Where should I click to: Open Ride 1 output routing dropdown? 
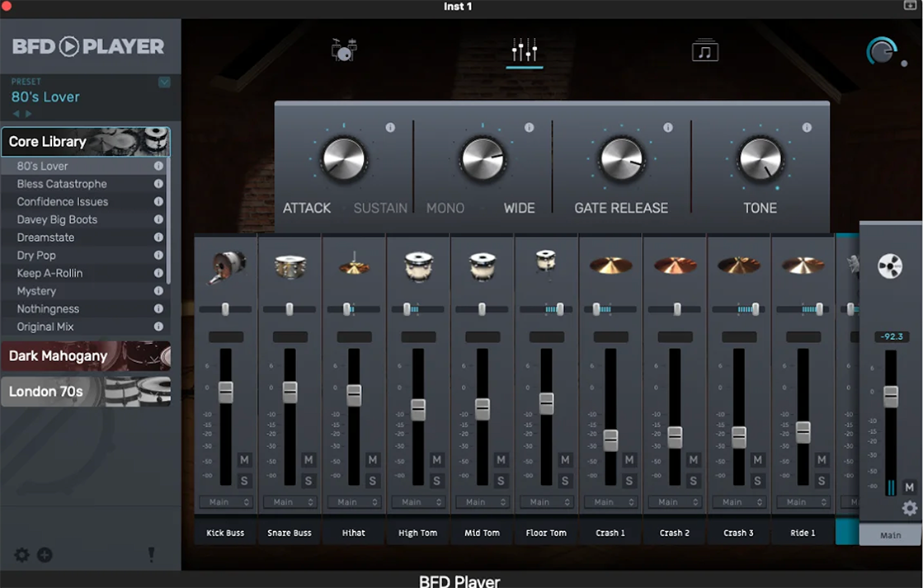click(x=803, y=502)
